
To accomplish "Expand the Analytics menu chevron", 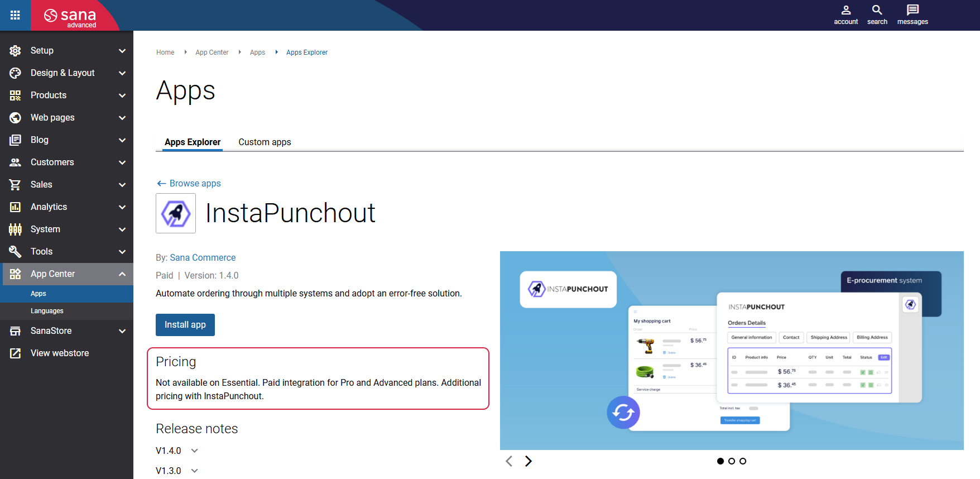I will 122,207.
